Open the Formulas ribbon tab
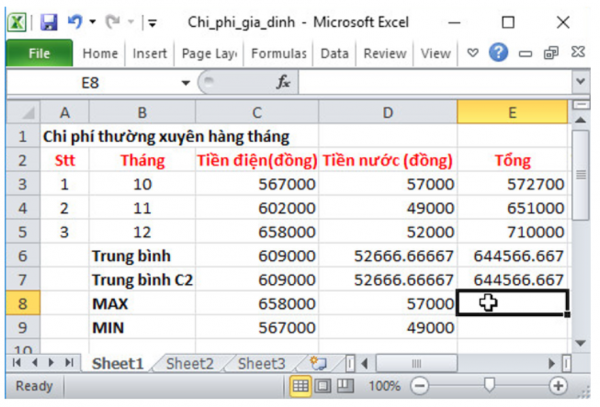This screenshot has height=407, width=600. tap(279, 54)
